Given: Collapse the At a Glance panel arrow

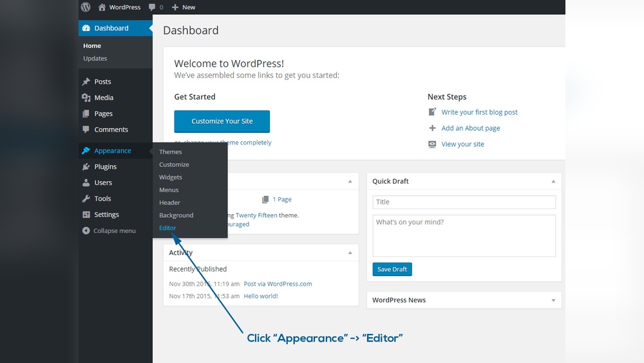Looking at the screenshot, I should point(350,181).
